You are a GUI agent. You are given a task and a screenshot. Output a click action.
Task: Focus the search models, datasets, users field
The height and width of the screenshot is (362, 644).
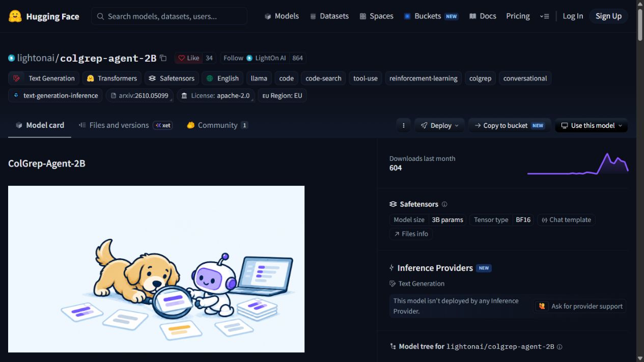click(170, 16)
